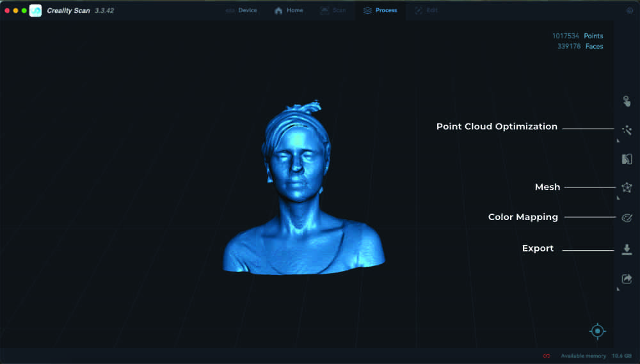Viewport: 640px width, 364px height.
Task: Go to the Home tab
Action: click(x=289, y=11)
